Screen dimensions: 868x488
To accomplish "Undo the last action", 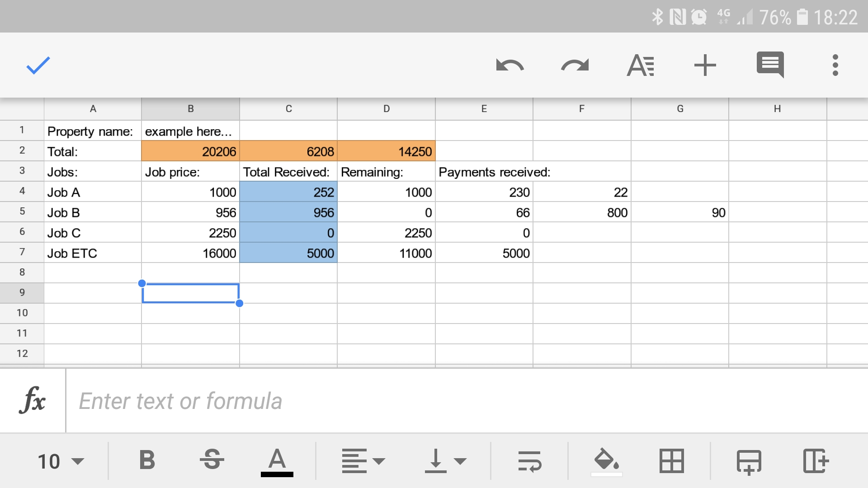I will pyautogui.click(x=510, y=66).
